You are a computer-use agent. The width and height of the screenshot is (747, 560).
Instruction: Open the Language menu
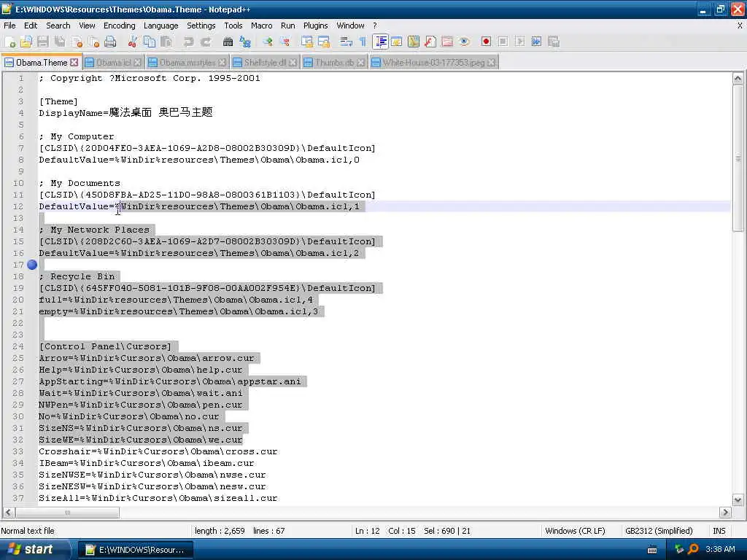[x=161, y=26]
